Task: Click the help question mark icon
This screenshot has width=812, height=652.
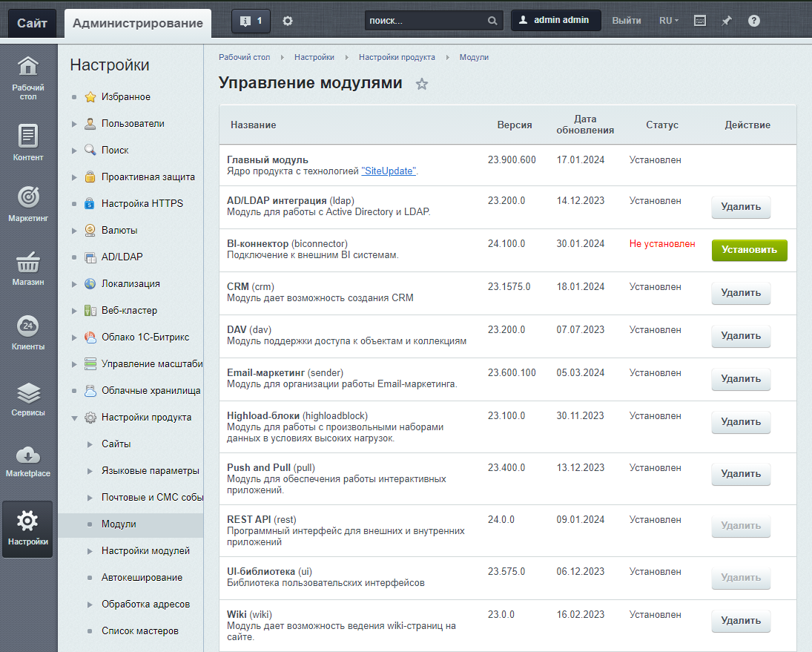Action: click(753, 21)
